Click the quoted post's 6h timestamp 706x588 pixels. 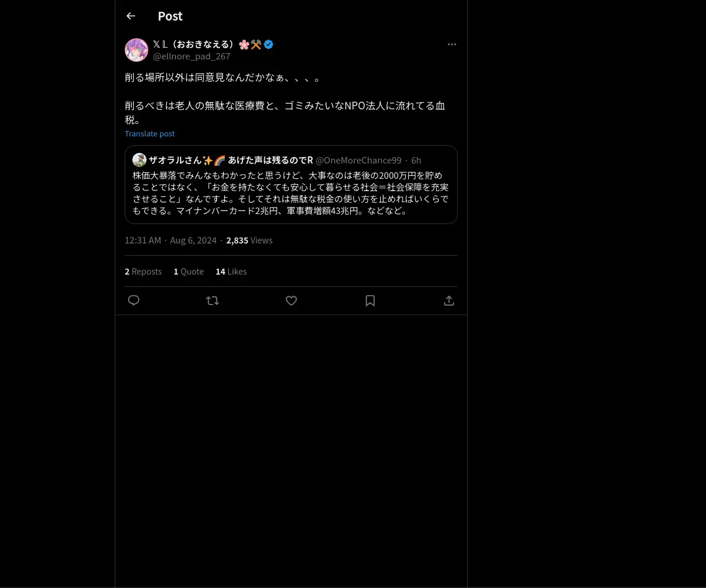point(416,160)
